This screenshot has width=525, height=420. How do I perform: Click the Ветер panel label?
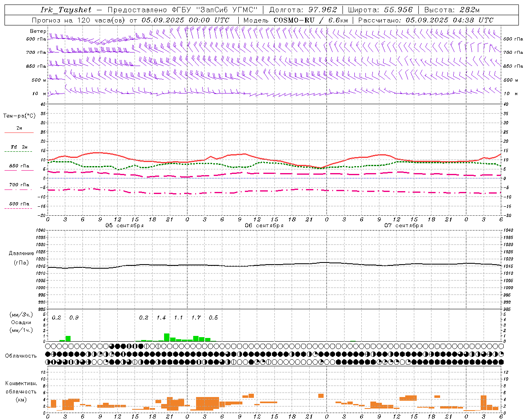point(38,31)
